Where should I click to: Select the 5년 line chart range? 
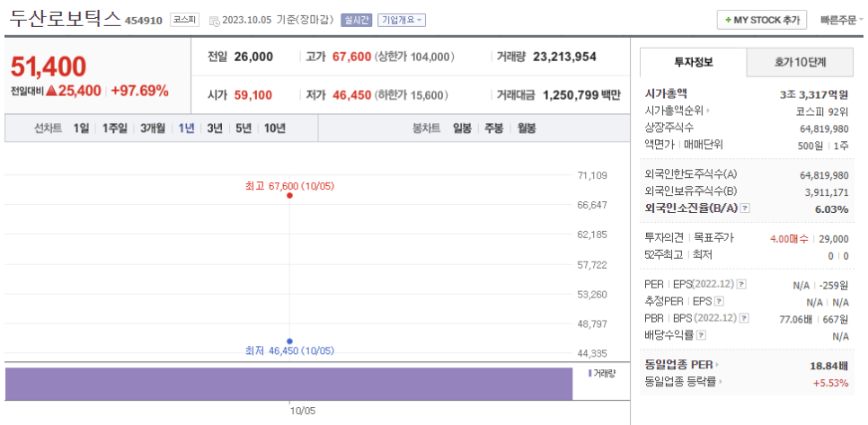pyautogui.click(x=244, y=128)
